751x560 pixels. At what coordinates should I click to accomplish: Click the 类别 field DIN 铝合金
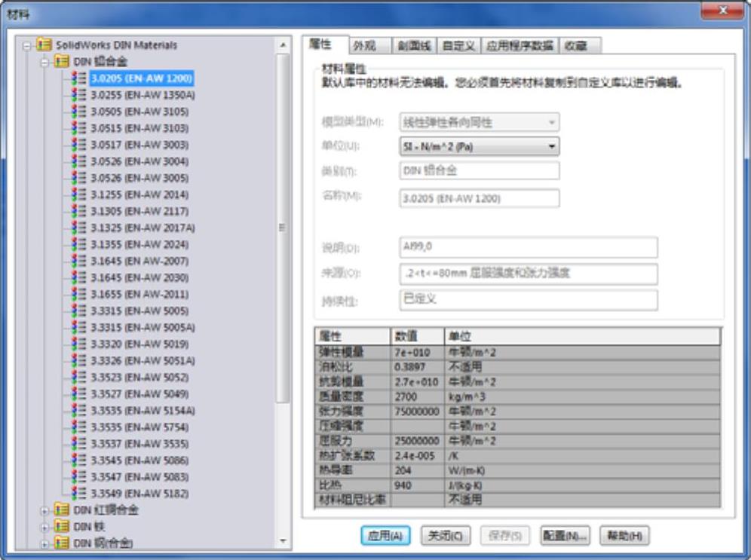click(x=480, y=171)
